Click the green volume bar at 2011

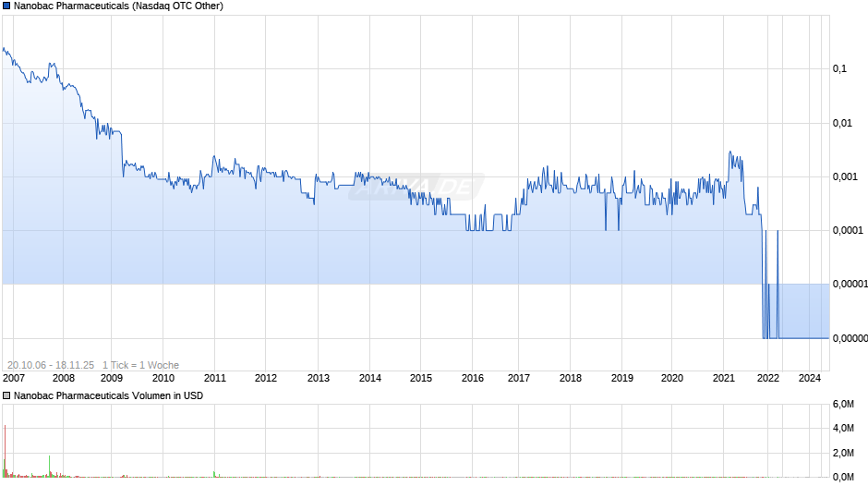coord(214,474)
